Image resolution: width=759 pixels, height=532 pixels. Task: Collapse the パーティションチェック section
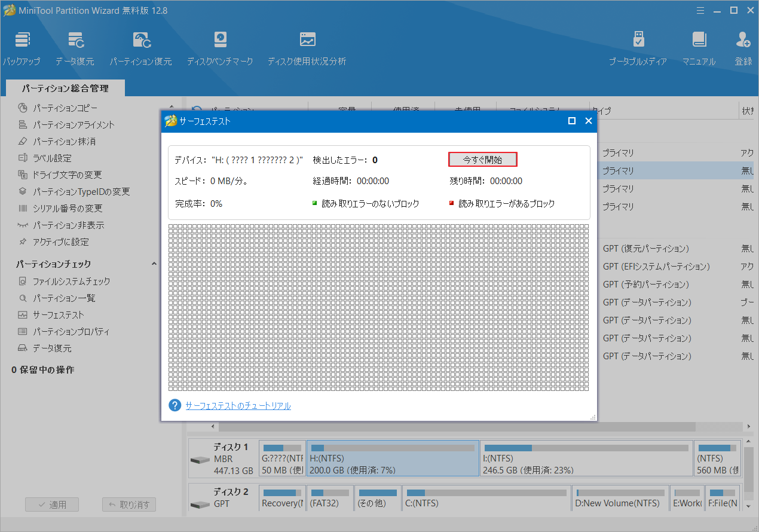154,263
